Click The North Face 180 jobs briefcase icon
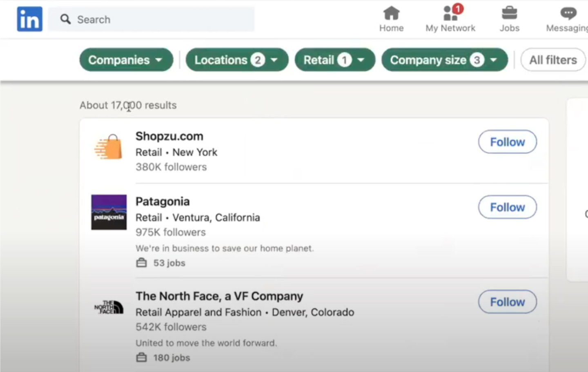Image resolution: width=588 pixels, height=372 pixels. (141, 358)
